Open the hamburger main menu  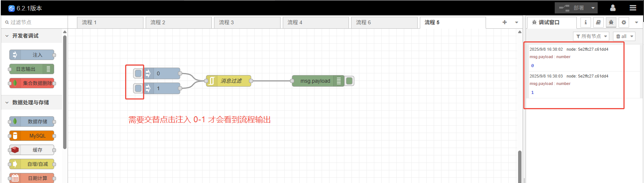point(633,8)
